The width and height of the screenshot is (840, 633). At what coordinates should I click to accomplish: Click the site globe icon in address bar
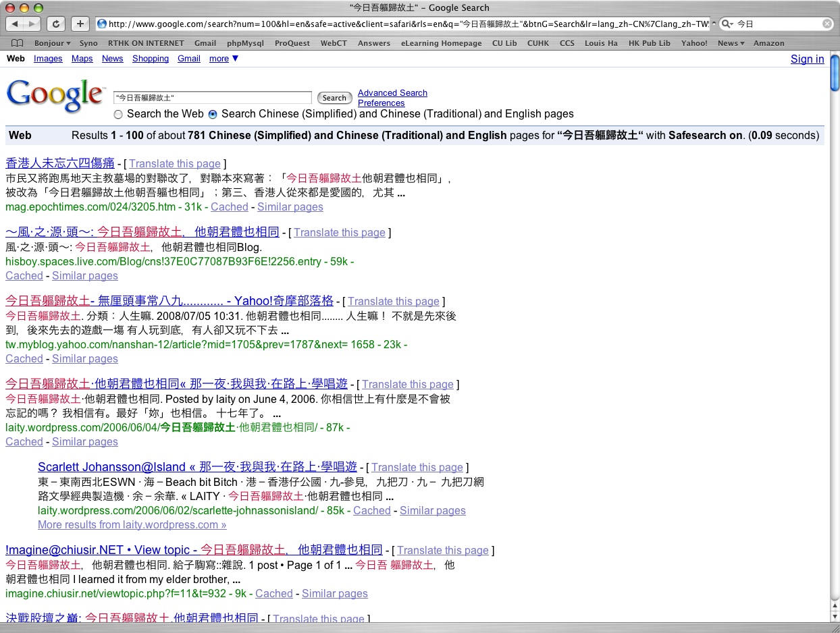pos(102,24)
